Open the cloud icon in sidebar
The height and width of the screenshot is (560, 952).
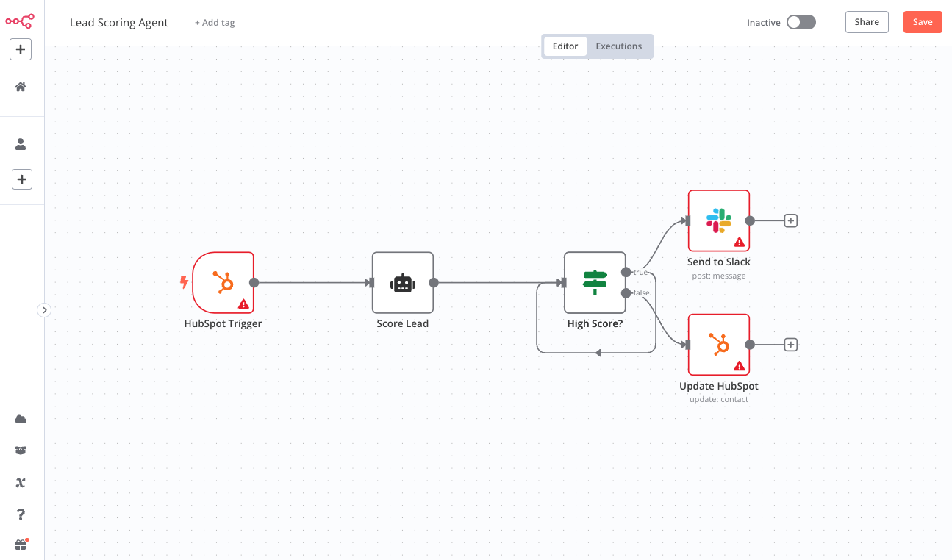21,419
